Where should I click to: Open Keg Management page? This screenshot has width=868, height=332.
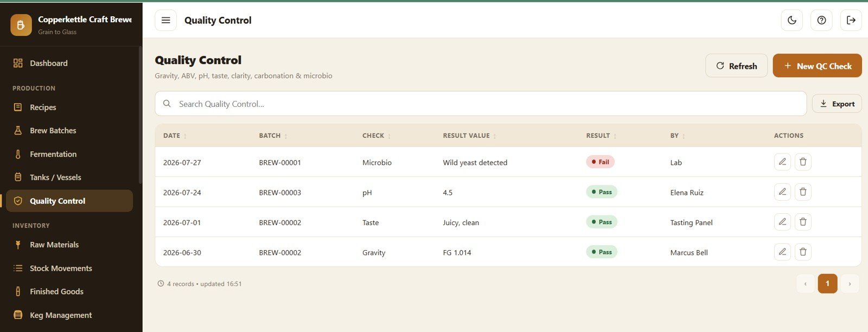[x=69, y=315]
